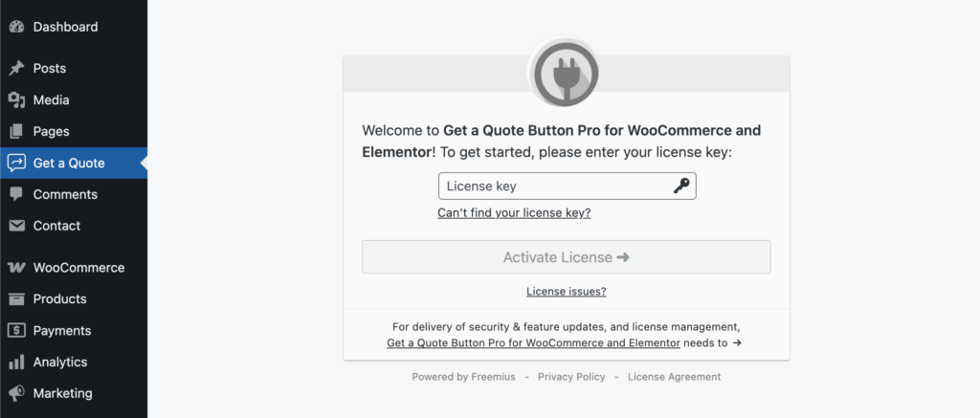Open the WooCommerce menu item
This screenshot has width=980, height=418.
point(78,268)
